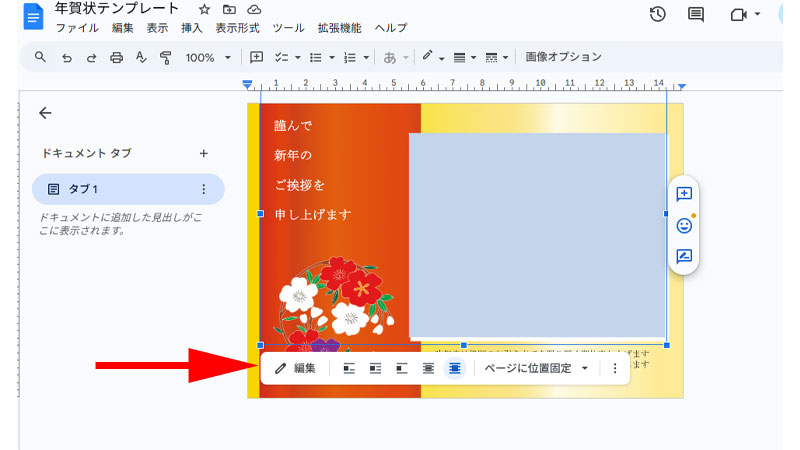This screenshot has height=450, width=800.
Task: Redo the last action
Action: pyautogui.click(x=91, y=58)
